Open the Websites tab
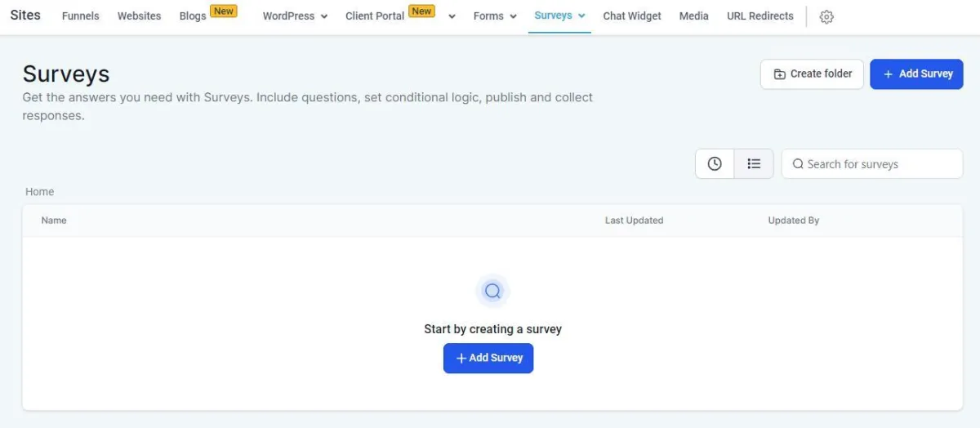980x428 pixels. point(139,16)
